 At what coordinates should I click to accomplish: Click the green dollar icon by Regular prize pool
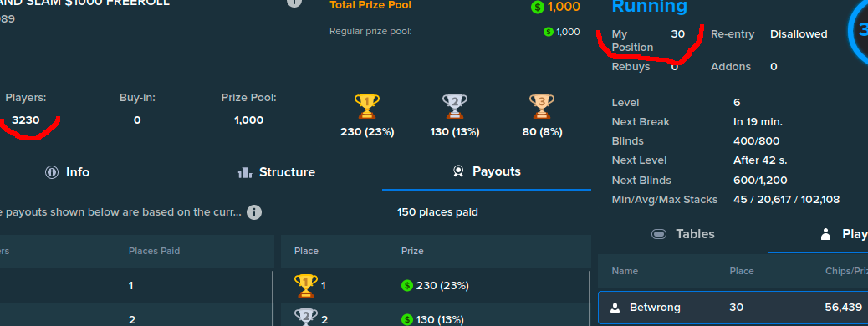click(x=548, y=32)
